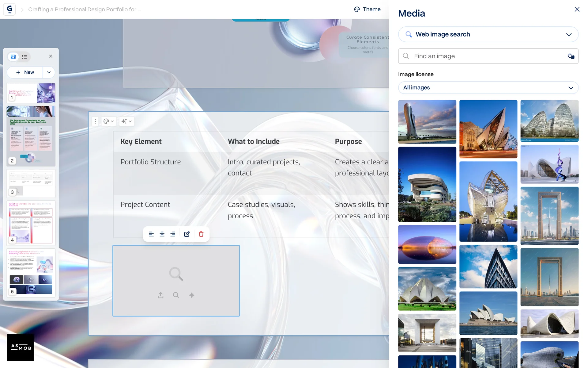Click the edit pencil icon in image toolbar
Image resolution: width=588 pixels, height=368 pixels.
pyautogui.click(x=187, y=234)
